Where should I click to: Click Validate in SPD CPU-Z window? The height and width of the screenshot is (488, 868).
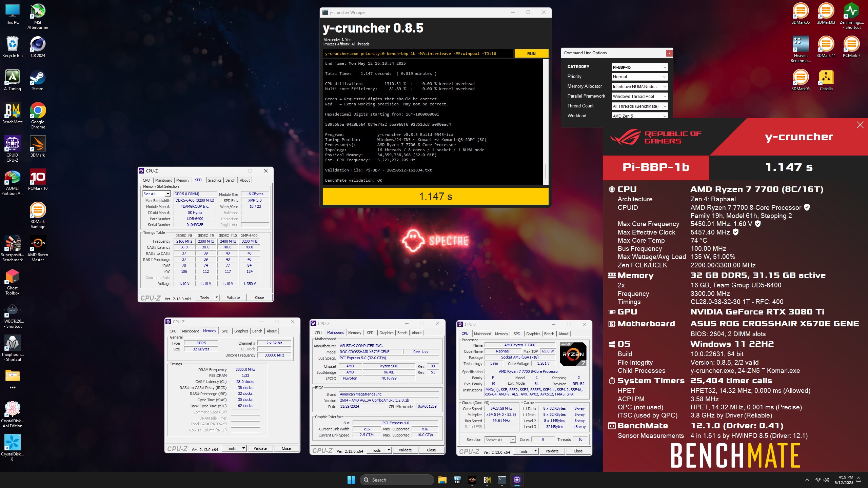click(233, 298)
